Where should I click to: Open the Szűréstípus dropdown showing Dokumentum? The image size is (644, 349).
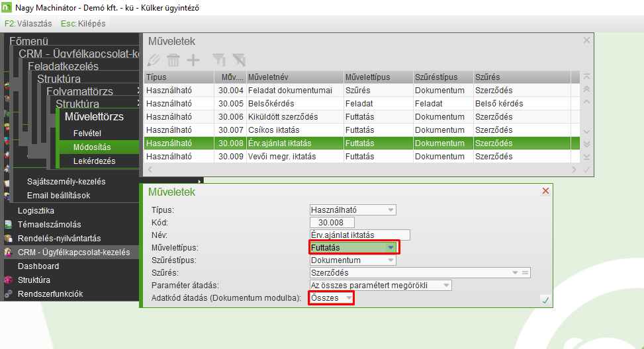click(x=391, y=260)
